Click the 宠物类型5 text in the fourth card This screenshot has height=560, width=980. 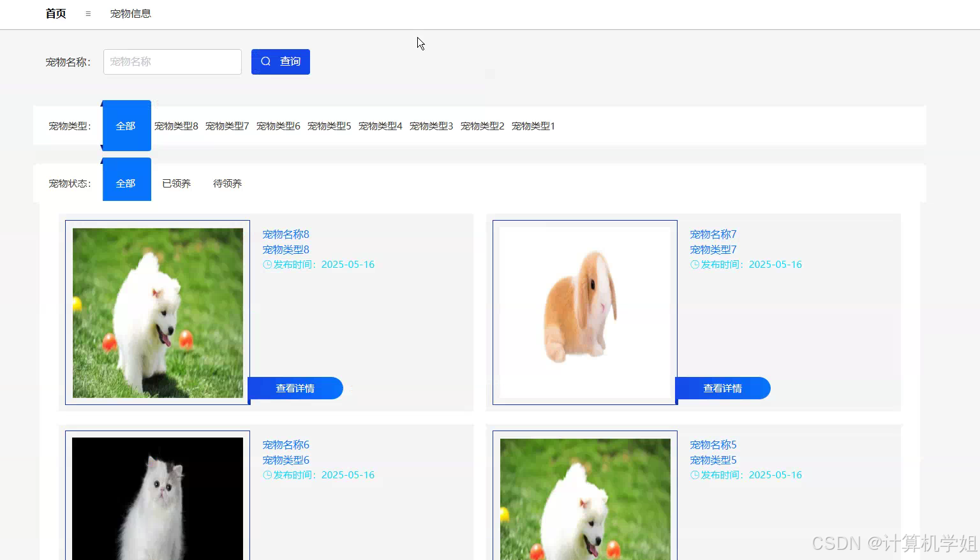pos(713,460)
